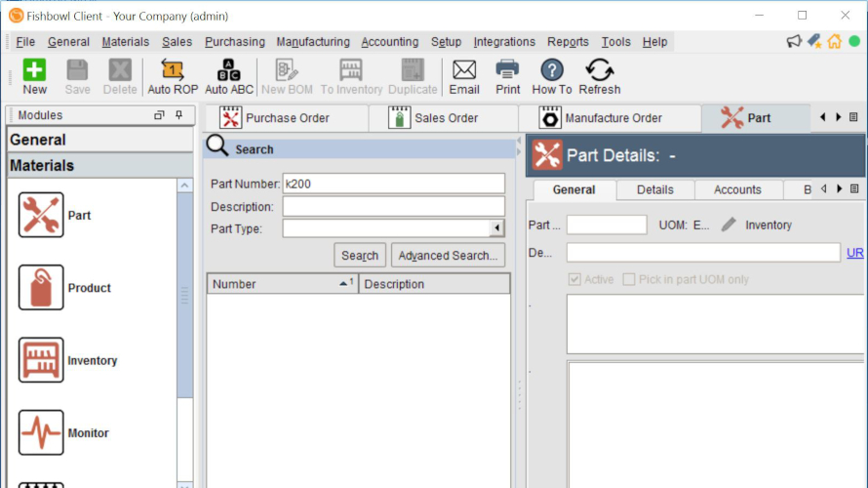Open the Details tab in Part Details
The image size is (868, 488).
pos(654,189)
